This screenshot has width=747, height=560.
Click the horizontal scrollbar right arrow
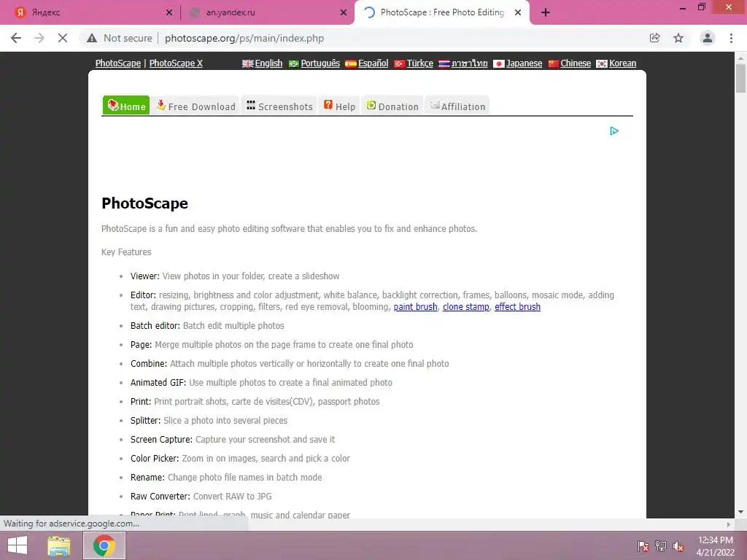729,524
